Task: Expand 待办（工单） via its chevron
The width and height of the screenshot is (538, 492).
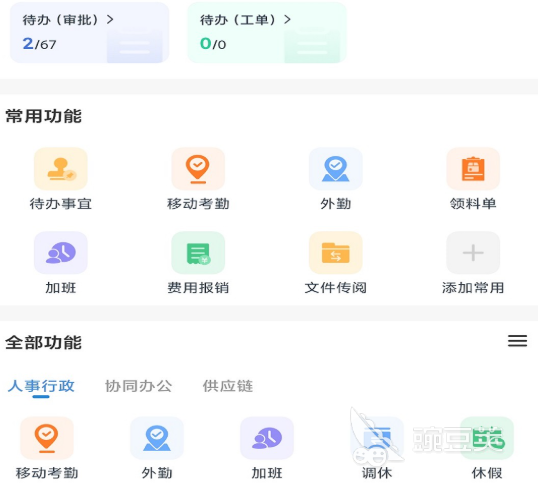Action: [288, 20]
